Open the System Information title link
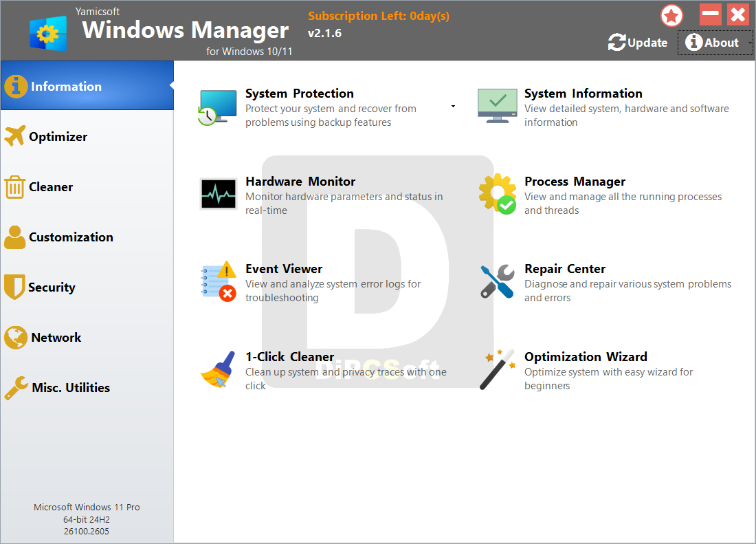Image resolution: width=756 pixels, height=544 pixels. point(583,94)
